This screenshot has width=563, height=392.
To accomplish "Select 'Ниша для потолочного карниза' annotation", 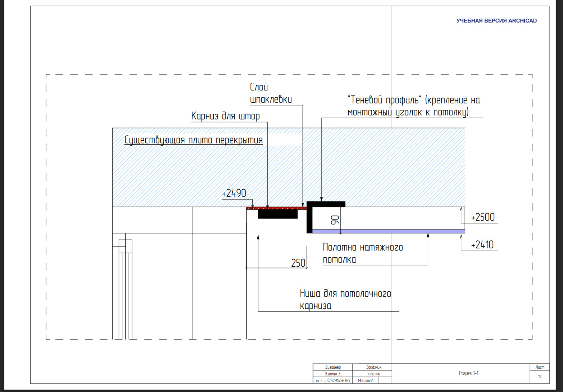I will 345,299.
